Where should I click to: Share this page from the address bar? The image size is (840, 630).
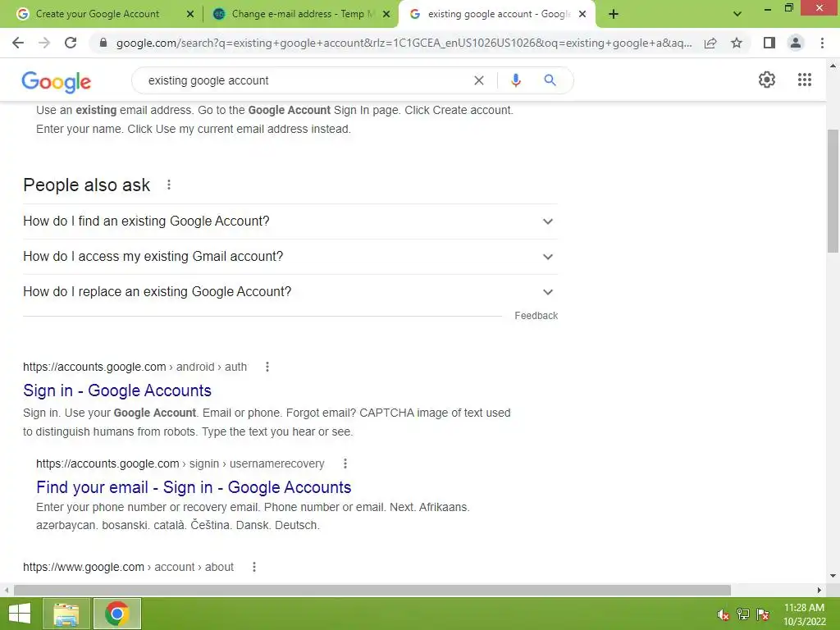coord(710,43)
